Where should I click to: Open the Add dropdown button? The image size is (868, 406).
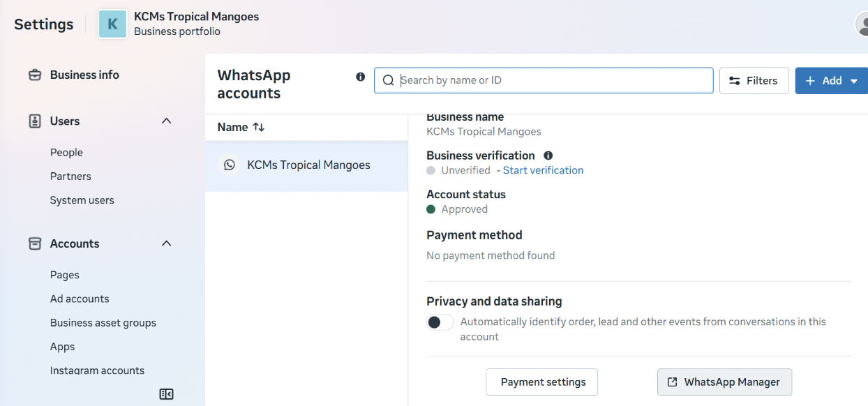[x=832, y=81]
